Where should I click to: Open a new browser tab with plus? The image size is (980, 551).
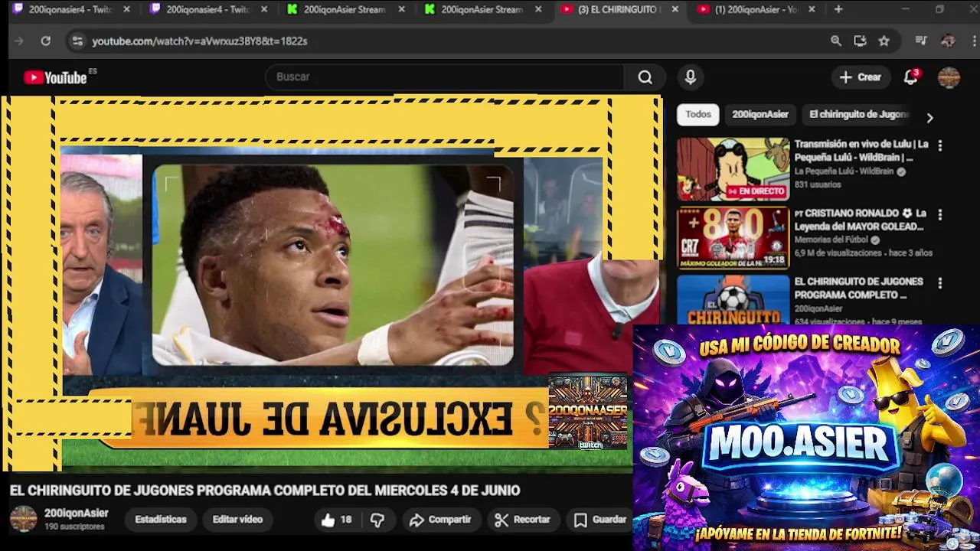click(x=838, y=9)
